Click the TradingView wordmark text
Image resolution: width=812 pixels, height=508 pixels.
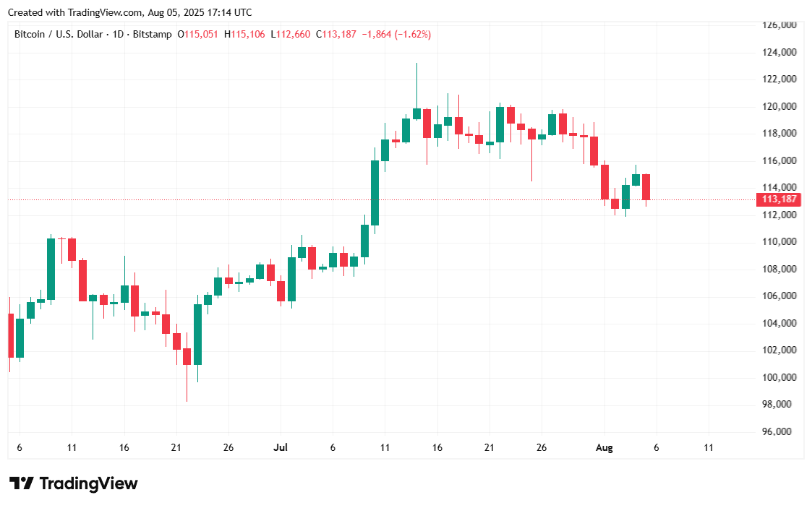87,483
